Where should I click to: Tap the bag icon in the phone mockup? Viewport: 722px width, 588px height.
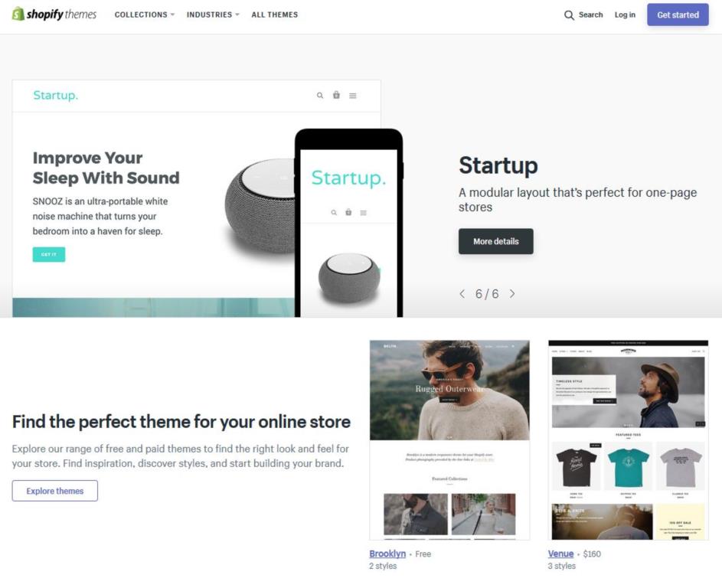tap(348, 212)
